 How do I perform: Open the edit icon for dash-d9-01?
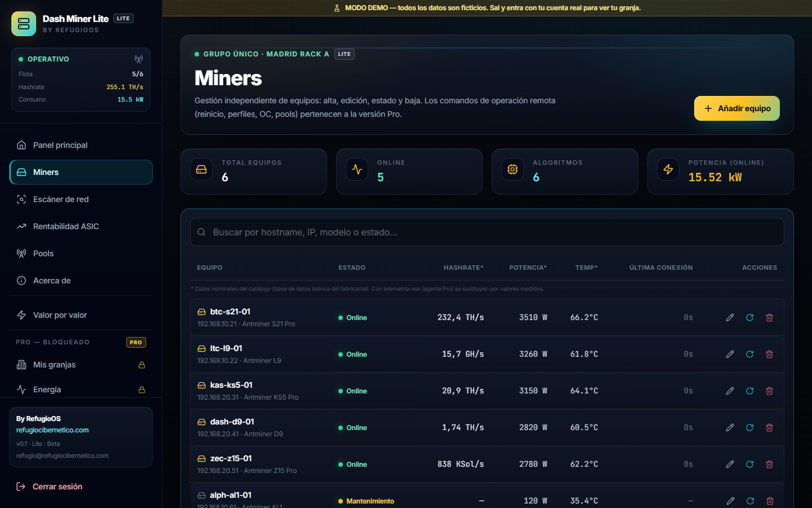[730, 428]
